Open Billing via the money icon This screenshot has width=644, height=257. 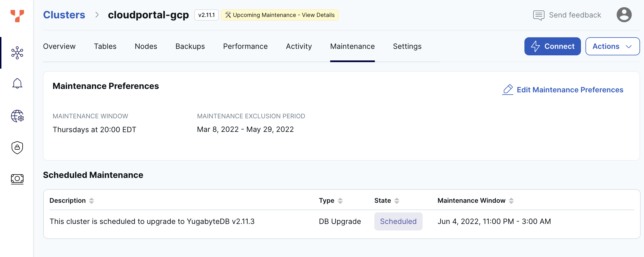pos(17,179)
